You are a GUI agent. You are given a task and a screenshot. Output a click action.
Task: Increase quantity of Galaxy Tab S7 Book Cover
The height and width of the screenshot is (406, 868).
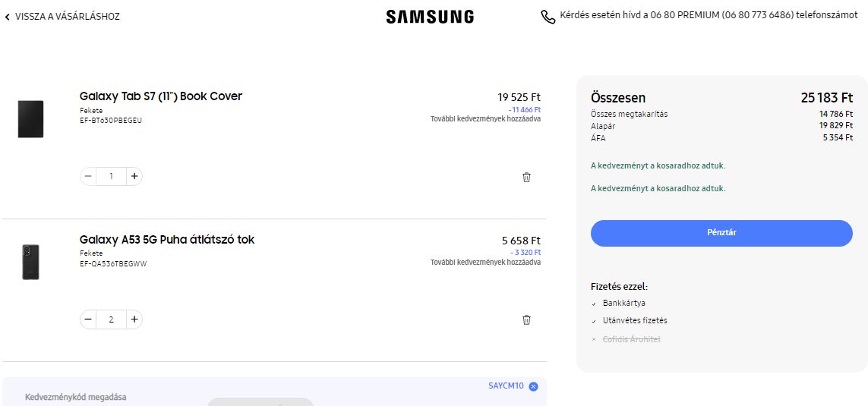click(134, 177)
